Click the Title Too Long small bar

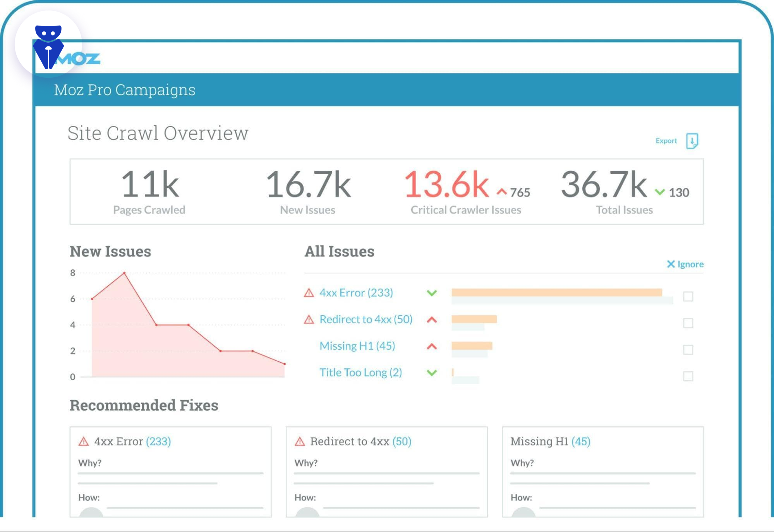453,372
